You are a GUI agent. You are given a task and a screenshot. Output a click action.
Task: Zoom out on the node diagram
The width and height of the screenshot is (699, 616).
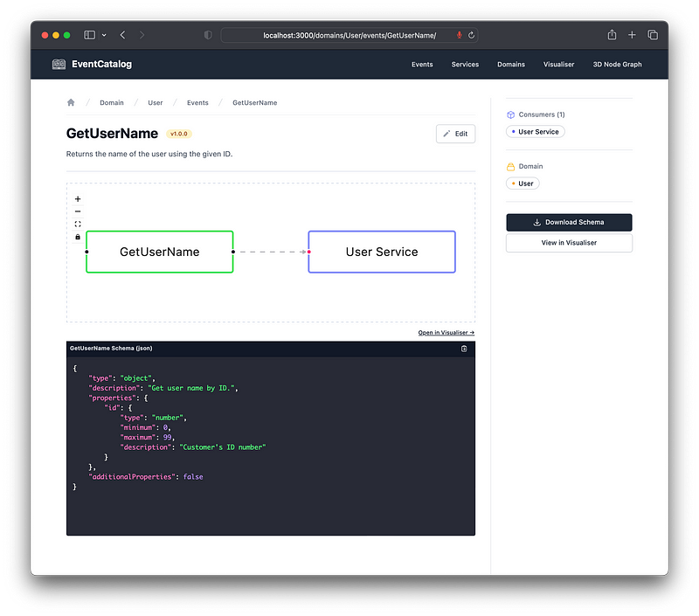(x=78, y=211)
